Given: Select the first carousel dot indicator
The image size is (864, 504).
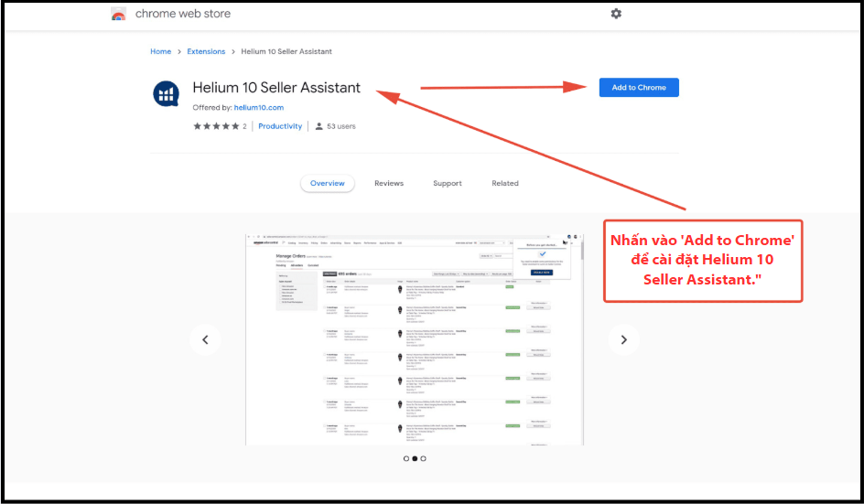Looking at the screenshot, I should click(x=405, y=458).
